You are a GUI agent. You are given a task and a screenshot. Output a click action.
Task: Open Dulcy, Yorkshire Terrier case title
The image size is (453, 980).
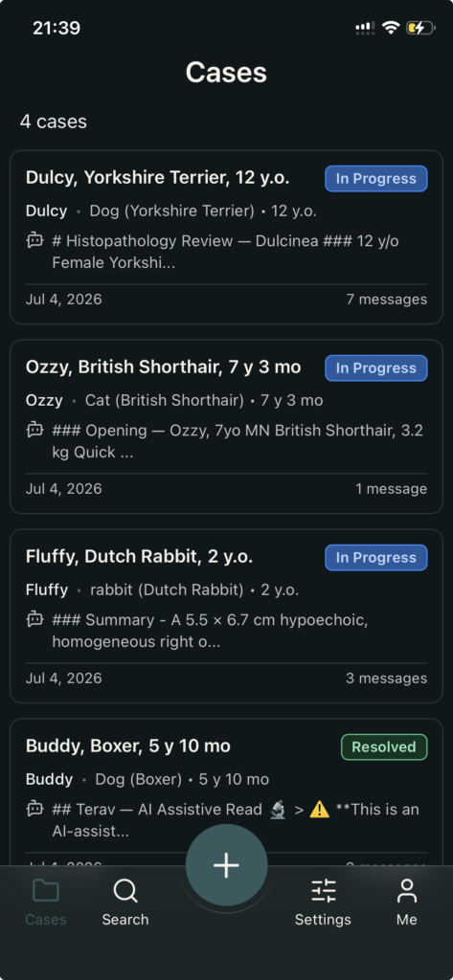(x=158, y=178)
